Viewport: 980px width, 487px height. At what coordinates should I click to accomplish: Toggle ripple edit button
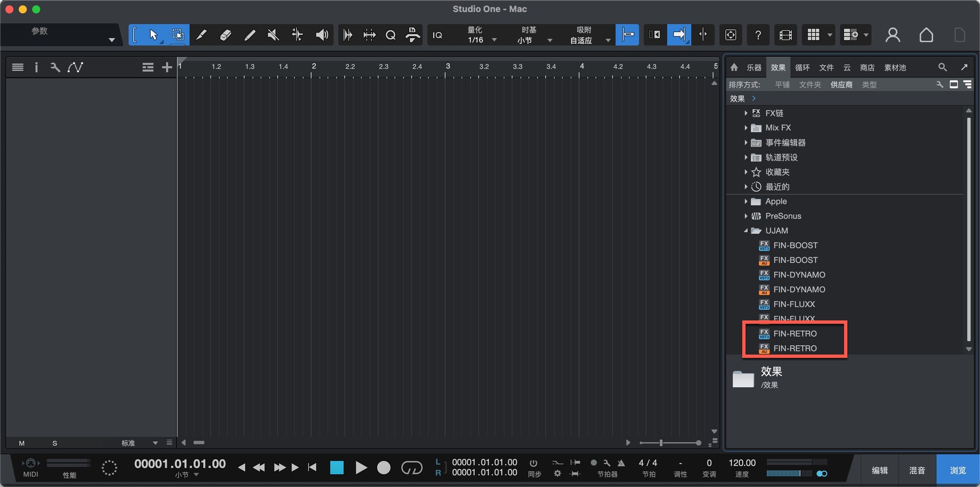(x=655, y=35)
